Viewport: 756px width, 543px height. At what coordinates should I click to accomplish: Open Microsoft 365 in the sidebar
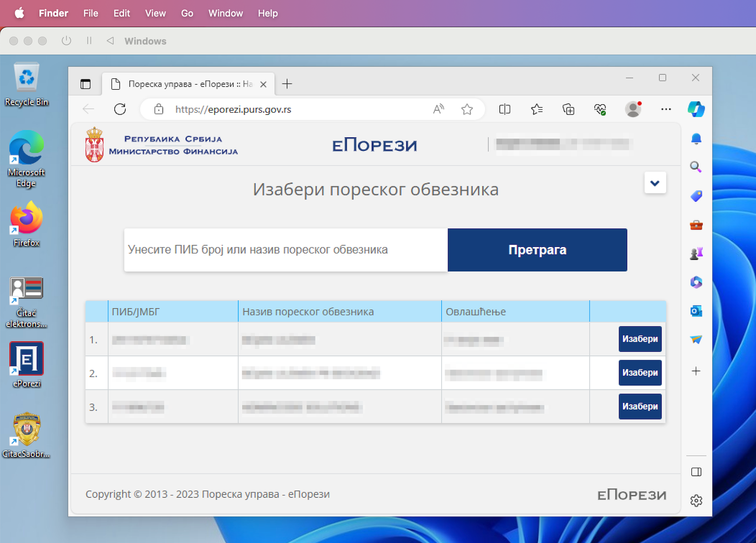(x=696, y=282)
